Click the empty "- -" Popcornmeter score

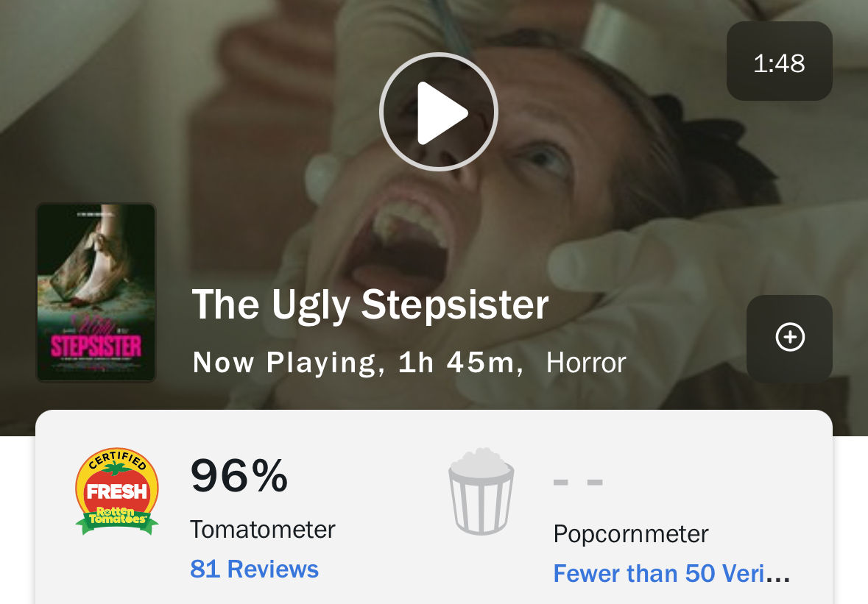(x=578, y=483)
